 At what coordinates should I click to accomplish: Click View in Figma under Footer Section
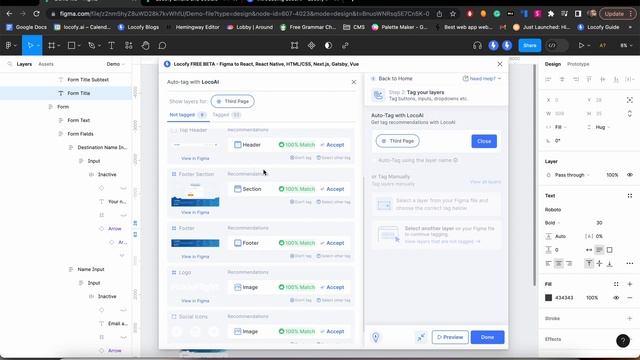[x=195, y=212]
